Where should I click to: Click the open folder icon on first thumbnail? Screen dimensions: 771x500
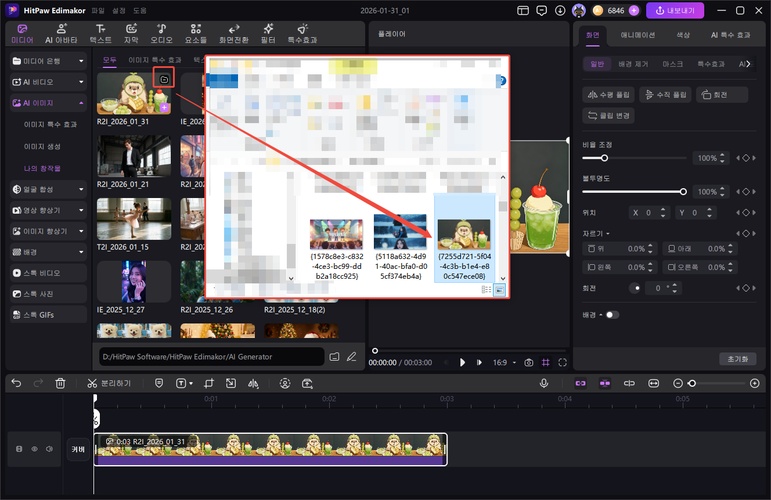tap(164, 78)
